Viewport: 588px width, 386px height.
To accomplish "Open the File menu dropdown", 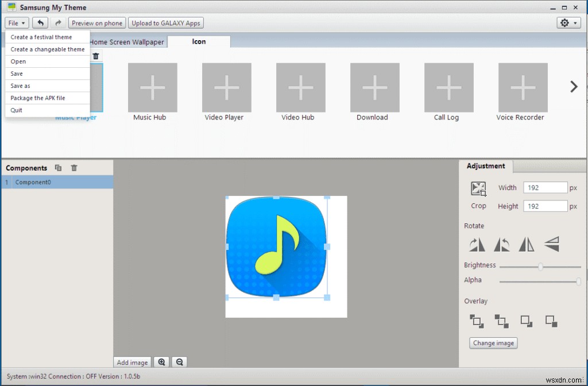I will [x=16, y=22].
